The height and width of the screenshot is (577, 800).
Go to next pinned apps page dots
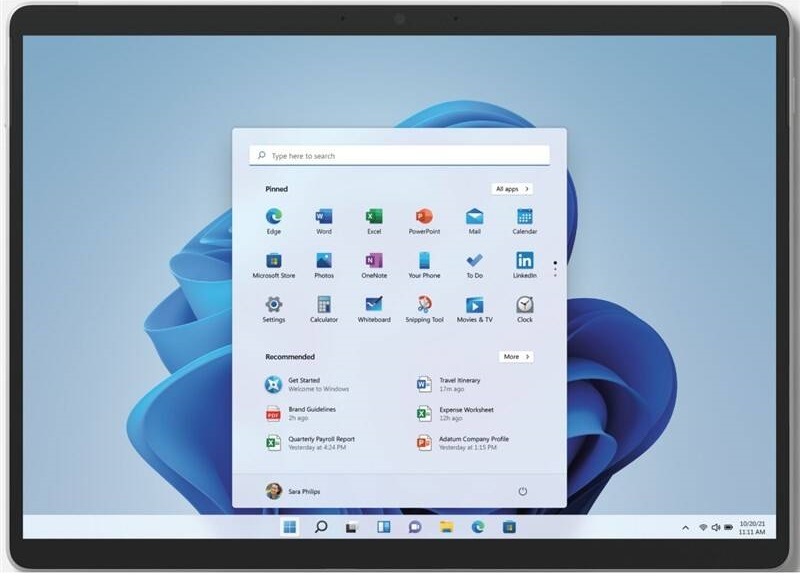tap(555, 269)
